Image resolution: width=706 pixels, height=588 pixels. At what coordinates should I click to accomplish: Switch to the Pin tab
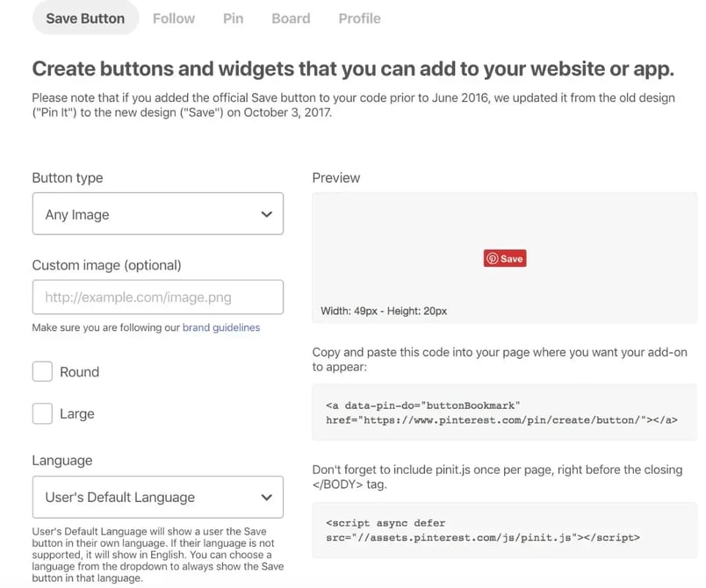click(234, 18)
